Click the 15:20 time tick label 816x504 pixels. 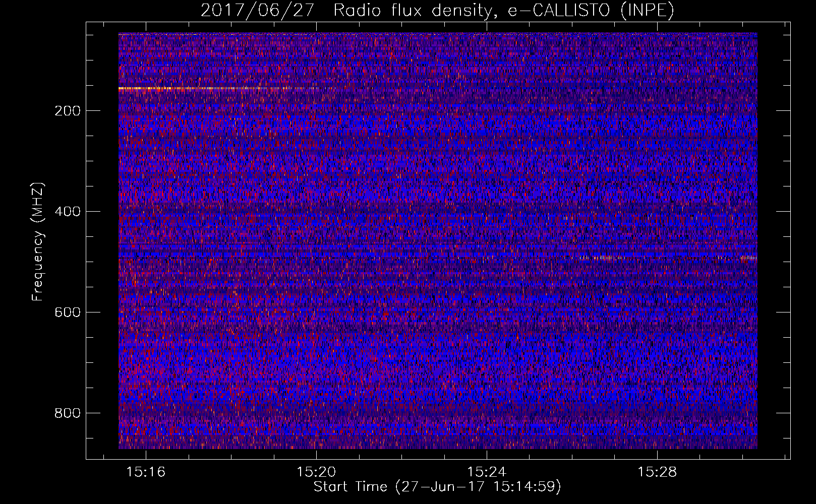[x=316, y=472]
